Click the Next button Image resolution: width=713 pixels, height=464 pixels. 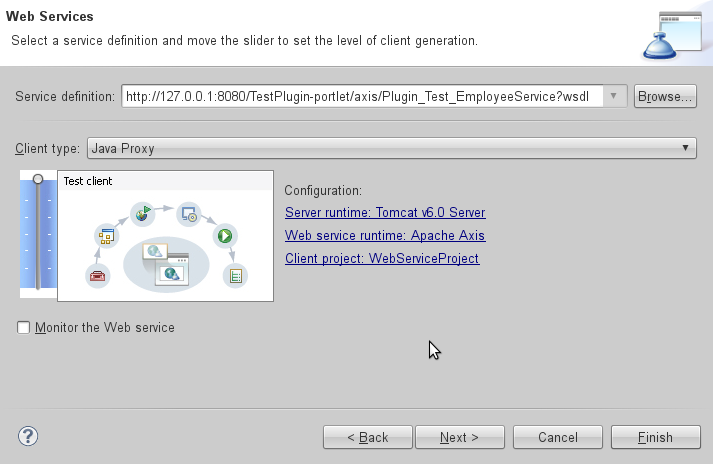click(x=458, y=437)
